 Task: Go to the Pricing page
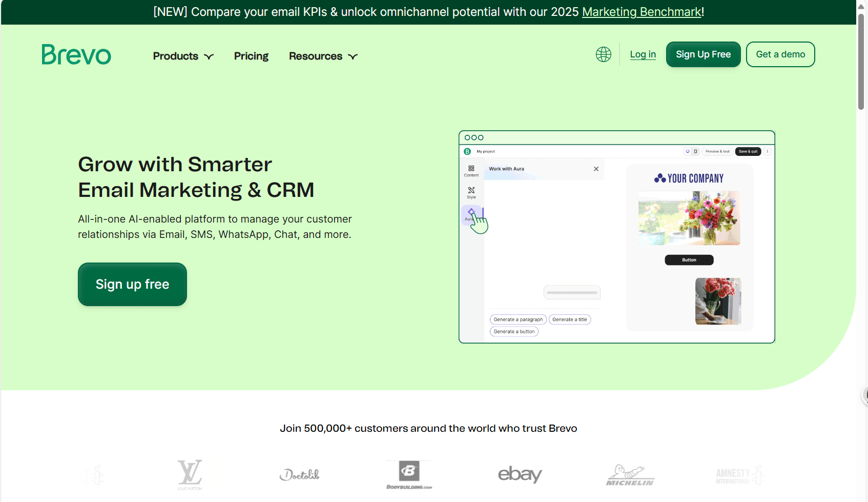click(x=251, y=56)
